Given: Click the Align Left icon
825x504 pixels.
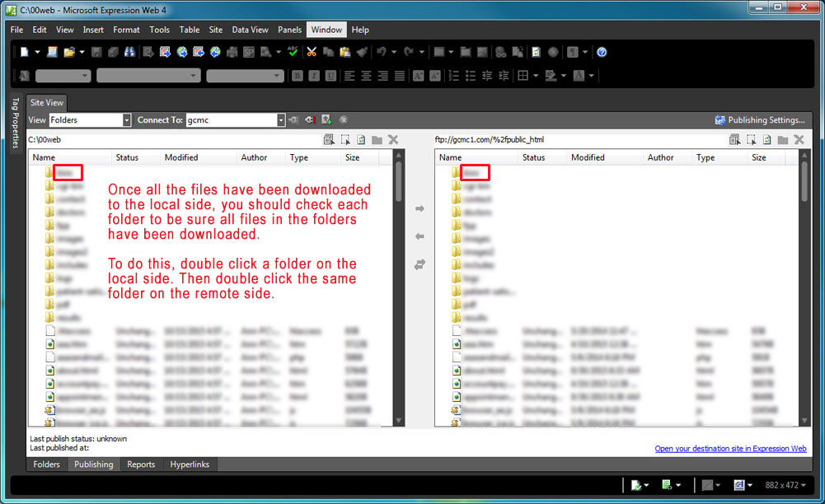Looking at the screenshot, I should (x=349, y=76).
